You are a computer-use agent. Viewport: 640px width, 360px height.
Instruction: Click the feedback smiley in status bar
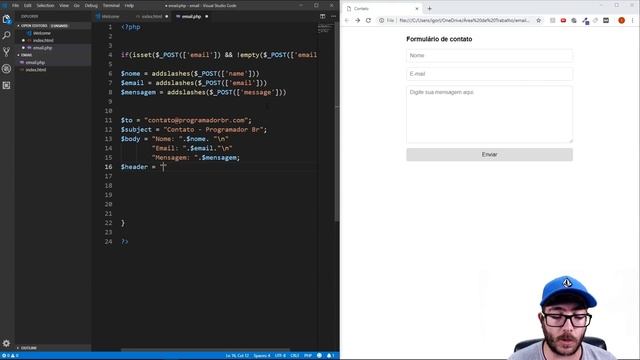319,356
